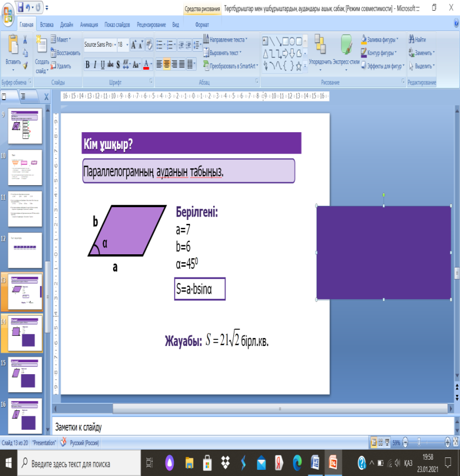This screenshot has width=460, height=476.
Task: Click the zoom out minus button
Action: 405,443
